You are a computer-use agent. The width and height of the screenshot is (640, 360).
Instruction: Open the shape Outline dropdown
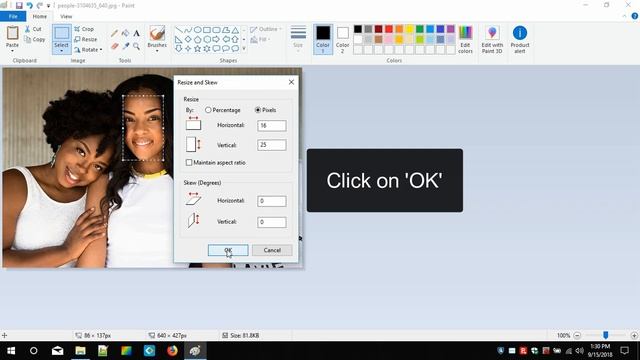(265, 29)
